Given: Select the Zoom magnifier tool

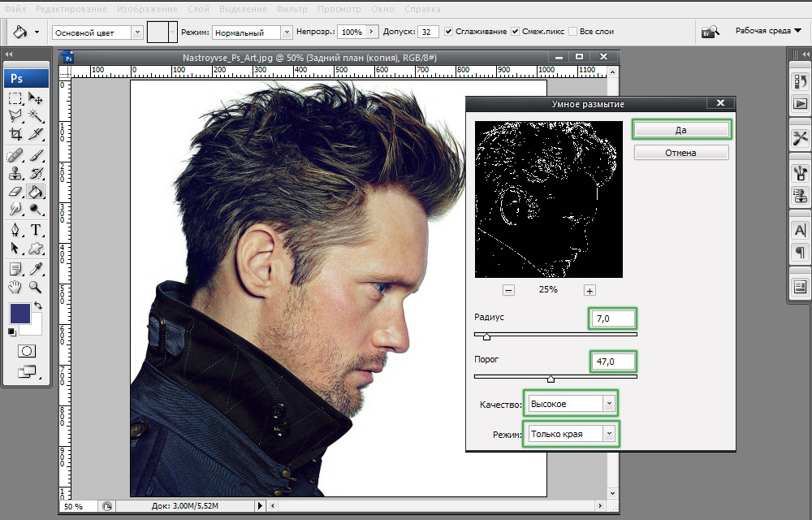Looking at the screenshot, I should (x=36, y=287).
